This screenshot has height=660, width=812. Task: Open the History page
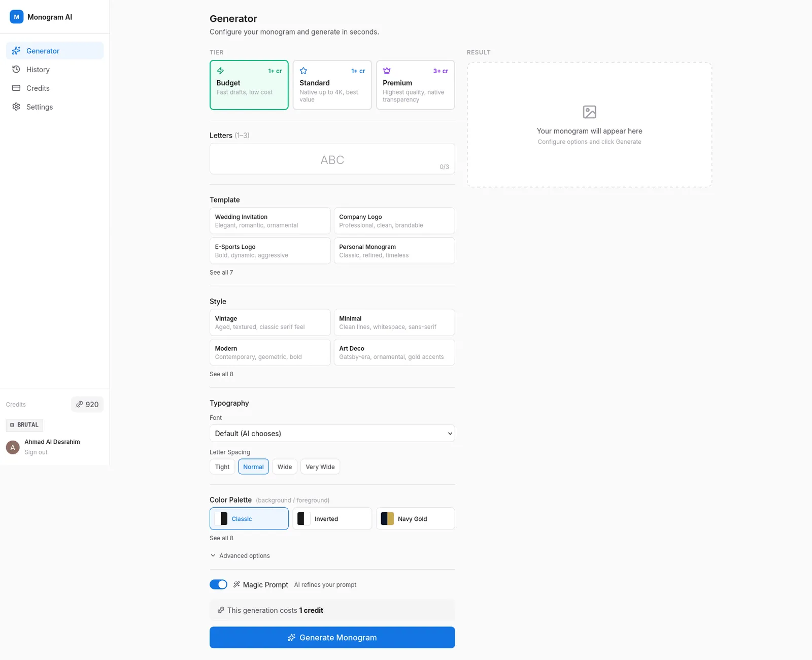coord(55,70)
